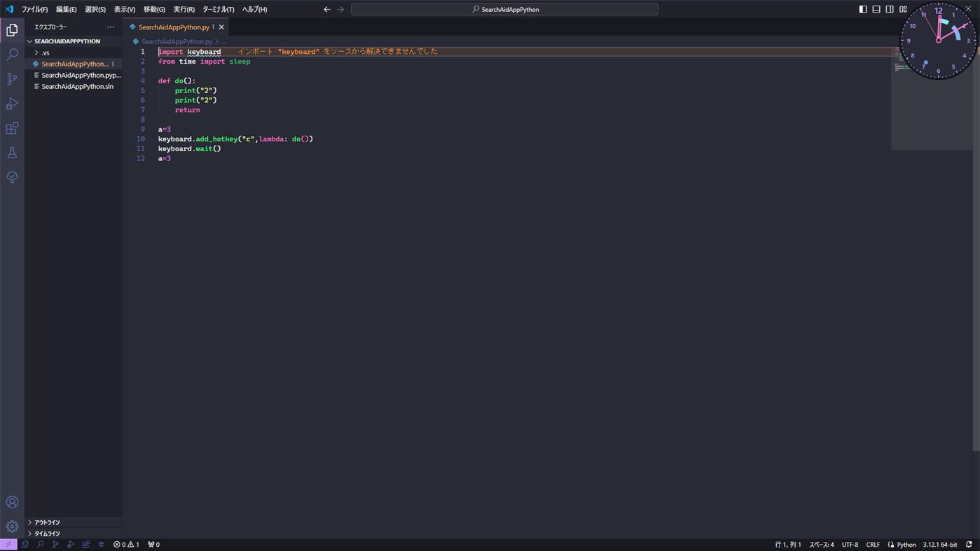Open the SearchAidAppPython.pyproj file in the explorer

point(74,75)
